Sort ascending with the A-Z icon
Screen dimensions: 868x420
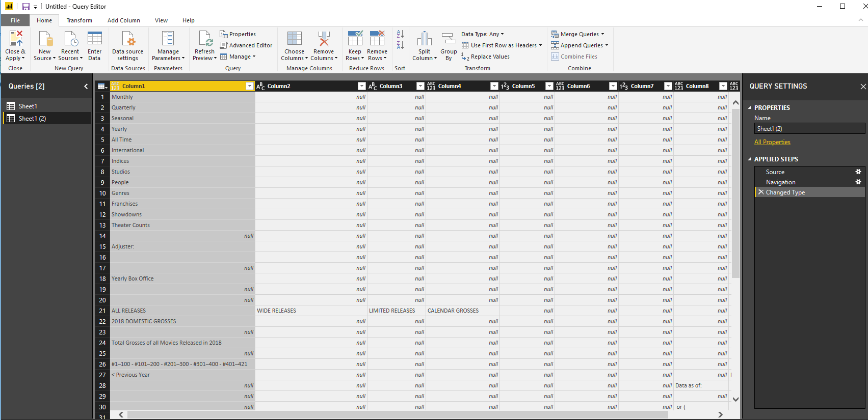point(400,34)
